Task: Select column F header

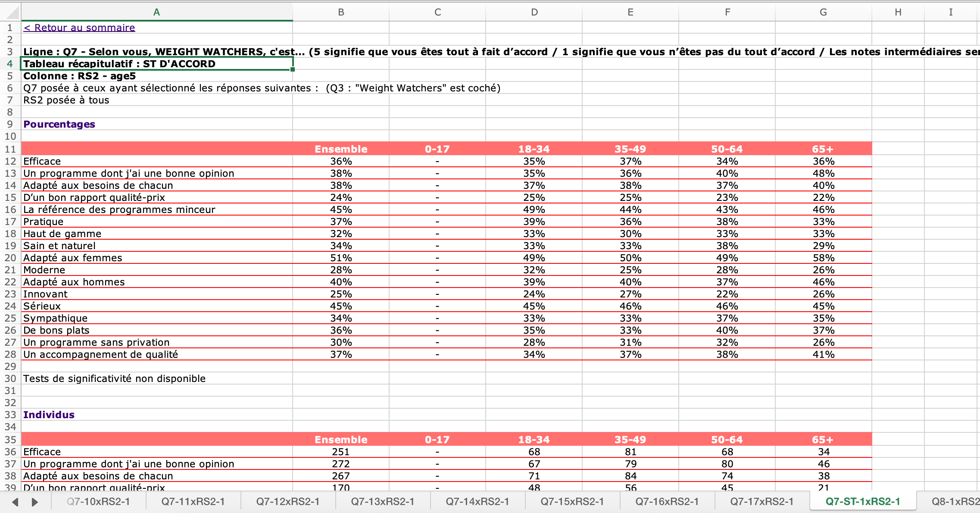Action: pos(727,12)
